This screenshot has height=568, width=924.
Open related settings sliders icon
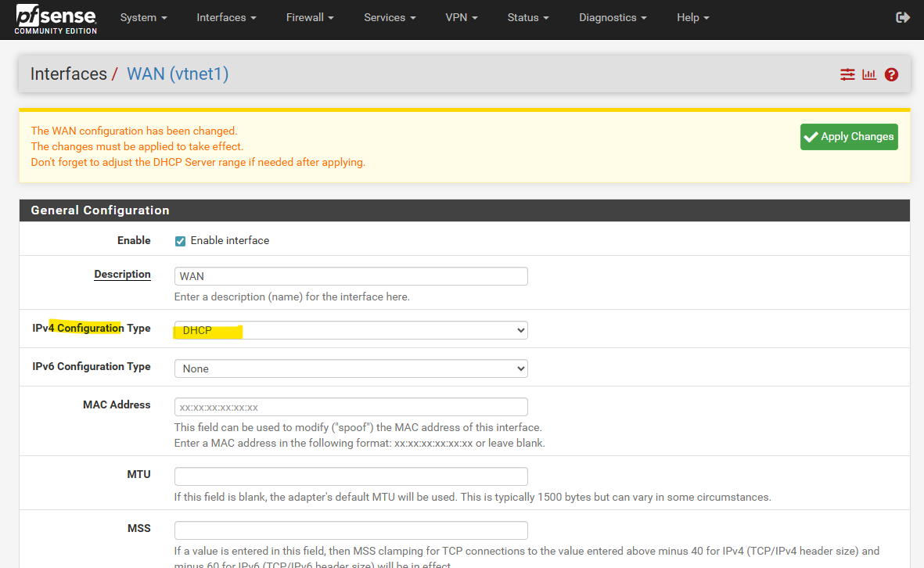(847, 74)
